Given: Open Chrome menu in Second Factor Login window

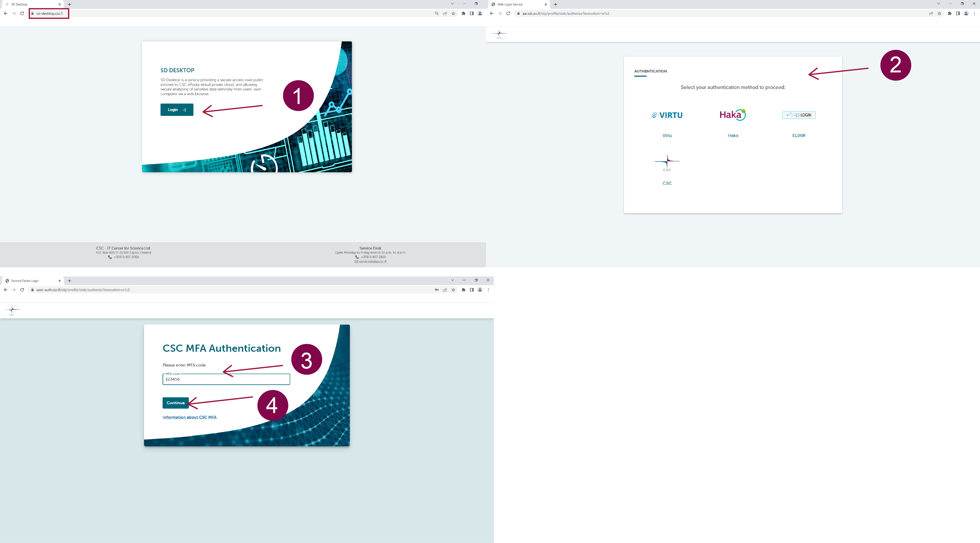Looking at the screenshot, I should [488, 290].
